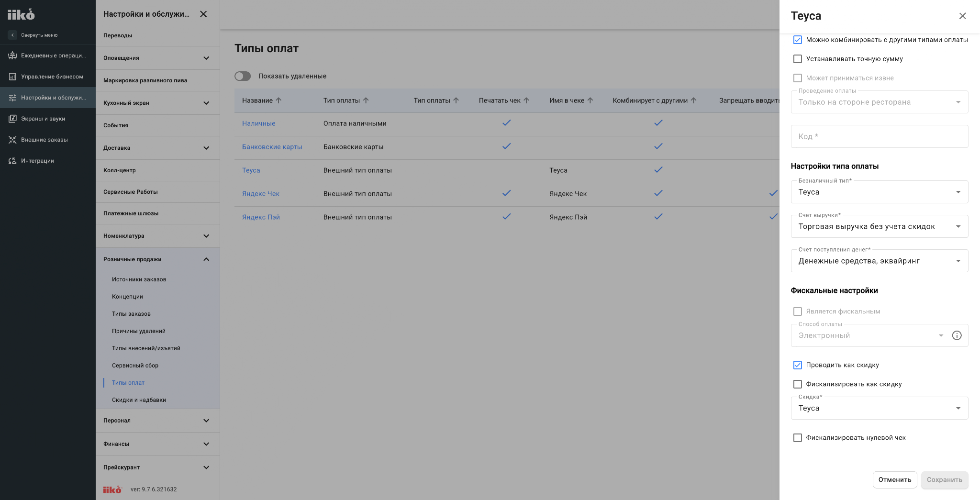Sort by Имя в чеке column arrow
980x500 pixels.
(x=590, y=100)
